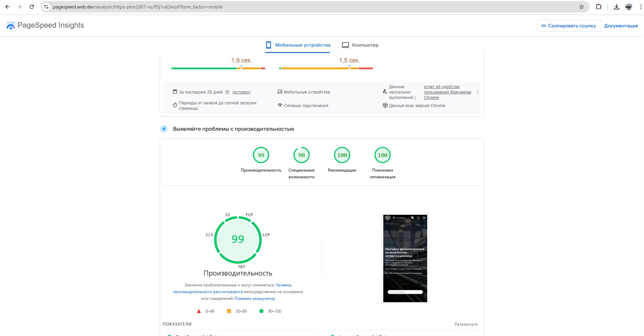Click the bookmark star in the address bar

coord(581,6)
